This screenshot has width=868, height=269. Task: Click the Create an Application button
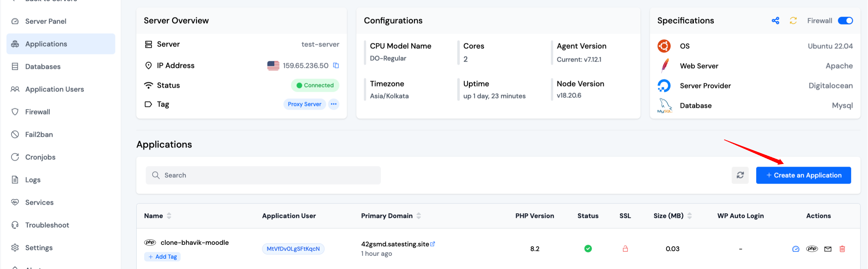[803, 175]
